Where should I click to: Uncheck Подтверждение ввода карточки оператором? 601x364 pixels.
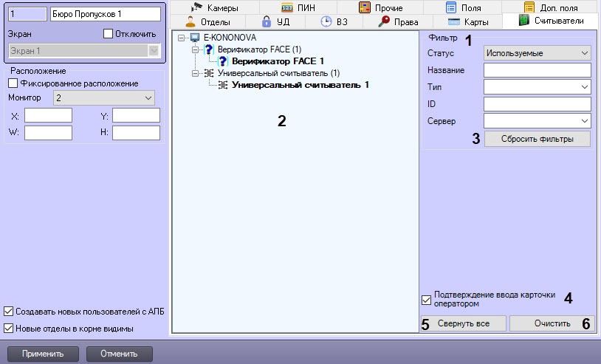(425, 299)
